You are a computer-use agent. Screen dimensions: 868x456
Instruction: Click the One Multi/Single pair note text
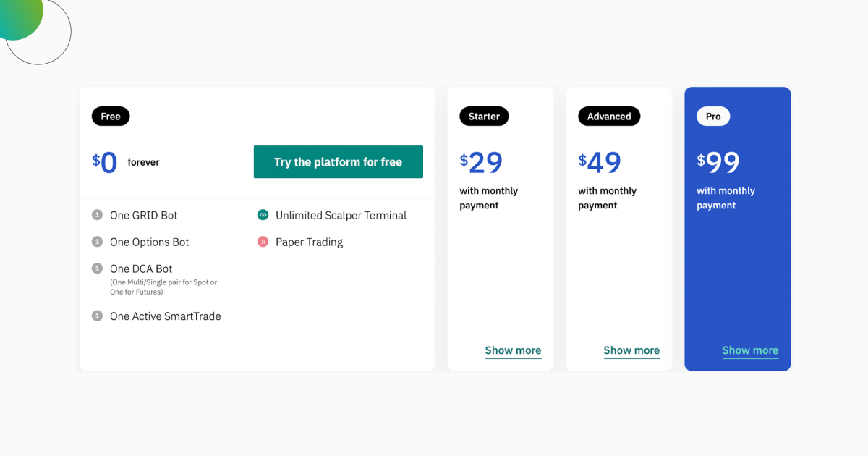click(163, 286)
